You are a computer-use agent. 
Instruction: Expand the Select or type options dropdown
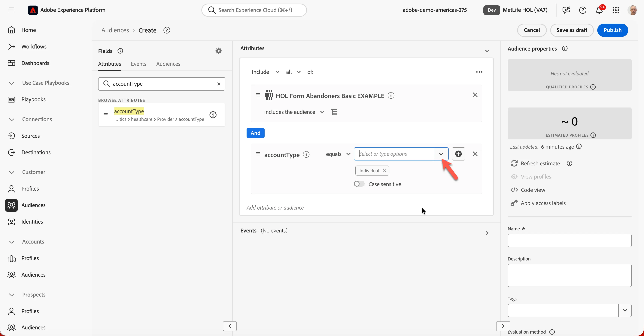pyautogui.click(x=441, y=154)
